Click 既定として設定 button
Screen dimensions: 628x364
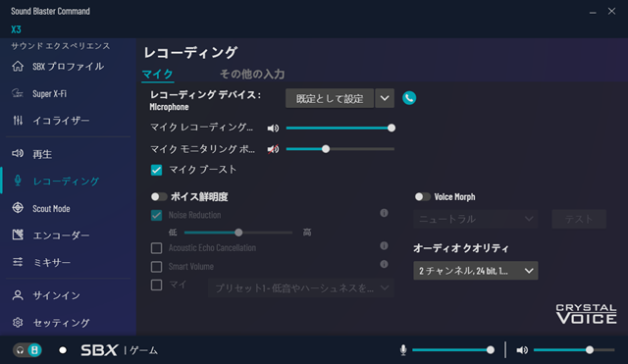330,98
